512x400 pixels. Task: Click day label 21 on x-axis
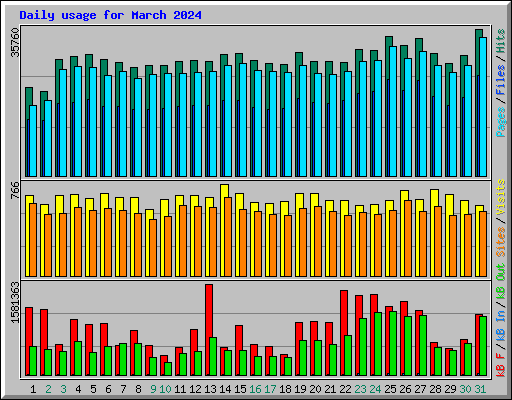point(330,389)
